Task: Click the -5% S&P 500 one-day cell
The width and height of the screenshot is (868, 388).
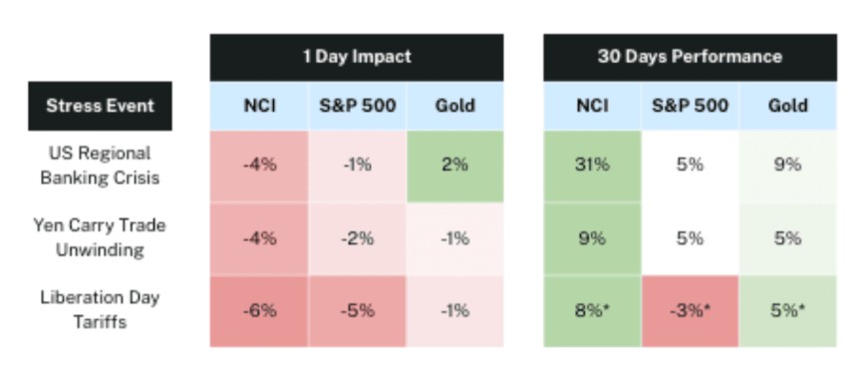Action: click(357, 311)
